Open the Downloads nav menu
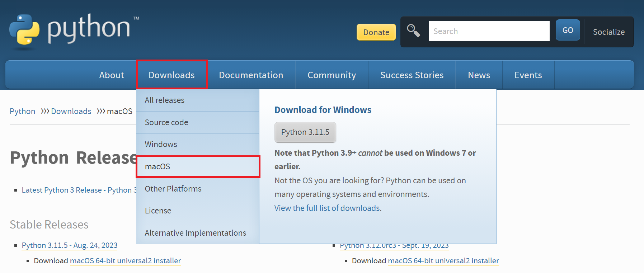Image resolution: width=644 pixels, height=273 pixels. [x=171, y=75]
